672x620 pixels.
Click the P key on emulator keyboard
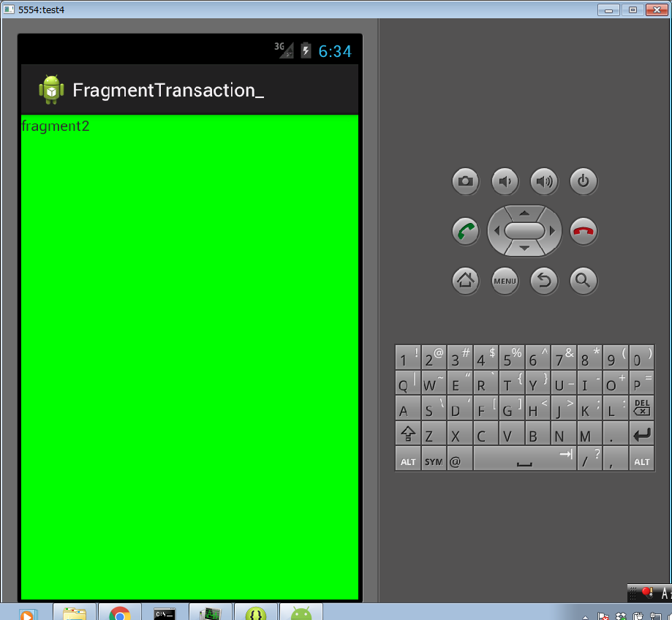(641, 382)
